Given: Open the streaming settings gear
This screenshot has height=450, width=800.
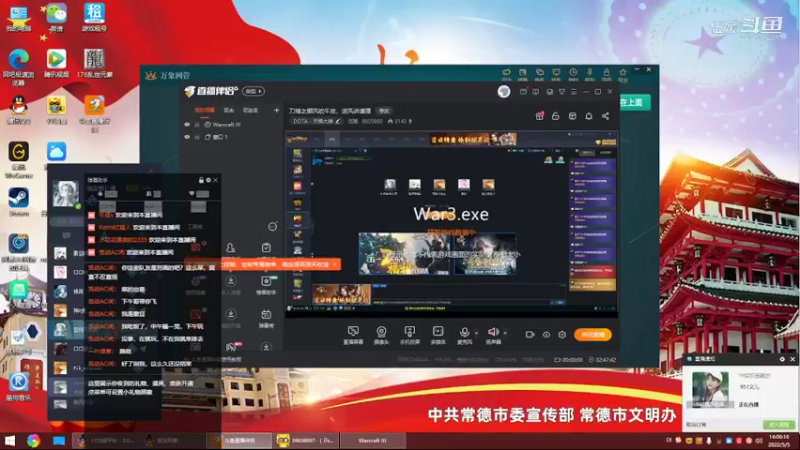Looking at the screenshot, I should tap(562, 335).
